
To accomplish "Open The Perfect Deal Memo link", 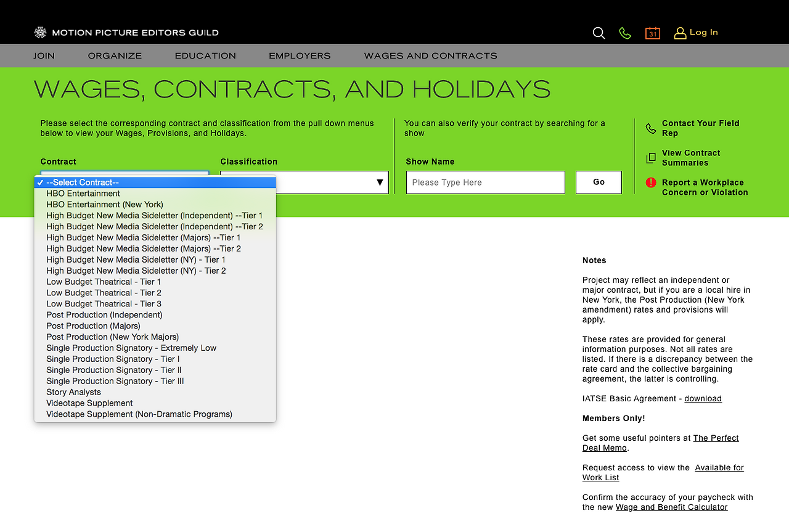I will [661, 443].
